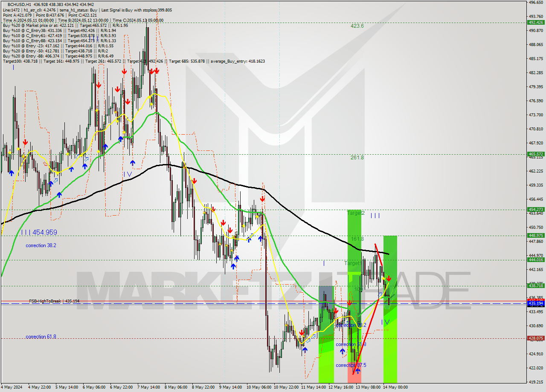546x392 pixels.
Task: Click the 'Target100: 438.718' text
Action: 20,61
